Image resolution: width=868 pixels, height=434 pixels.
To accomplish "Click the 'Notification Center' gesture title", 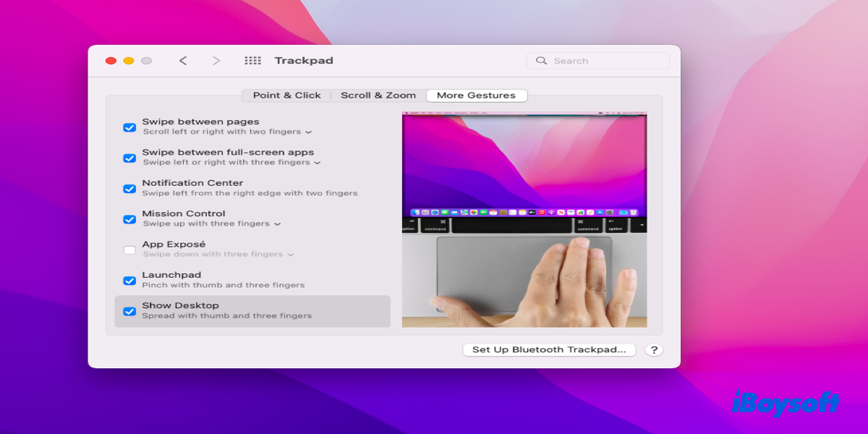I will [x=192, y=184].
